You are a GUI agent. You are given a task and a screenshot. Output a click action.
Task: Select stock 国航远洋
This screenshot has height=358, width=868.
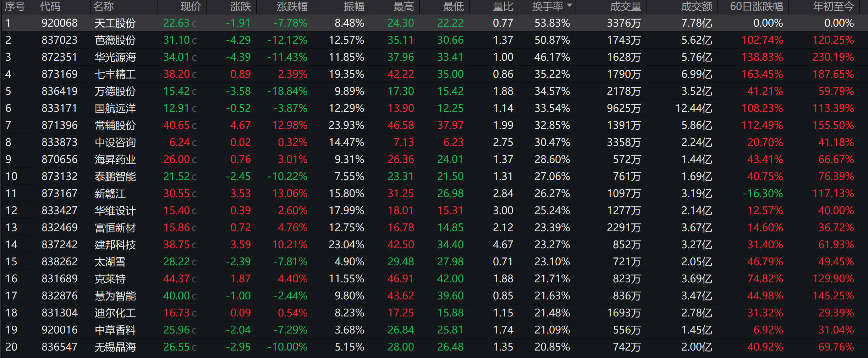click(x=115, y=108)
